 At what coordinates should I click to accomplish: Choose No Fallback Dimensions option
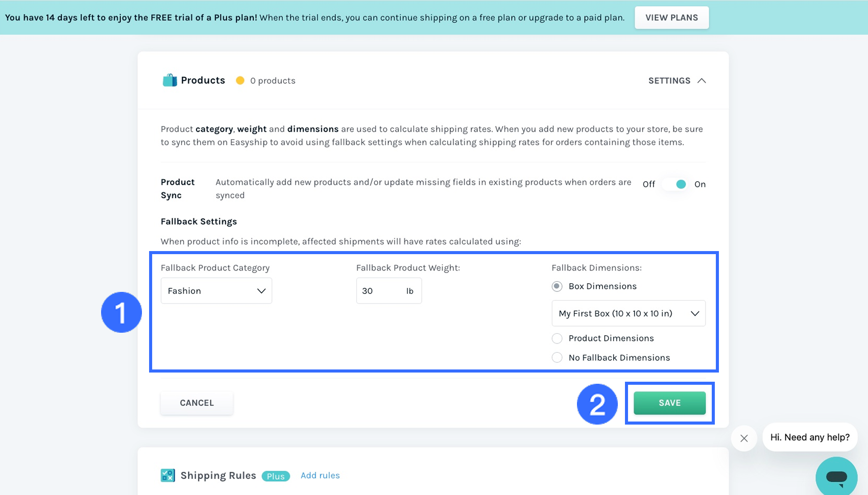(557, 358)
